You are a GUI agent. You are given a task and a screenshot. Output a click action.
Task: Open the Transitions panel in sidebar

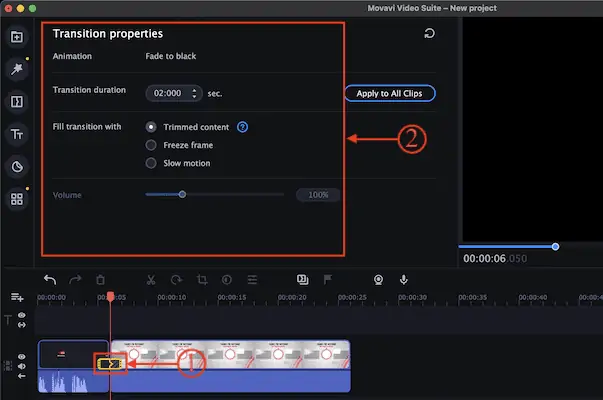click(x=17, y=102)
